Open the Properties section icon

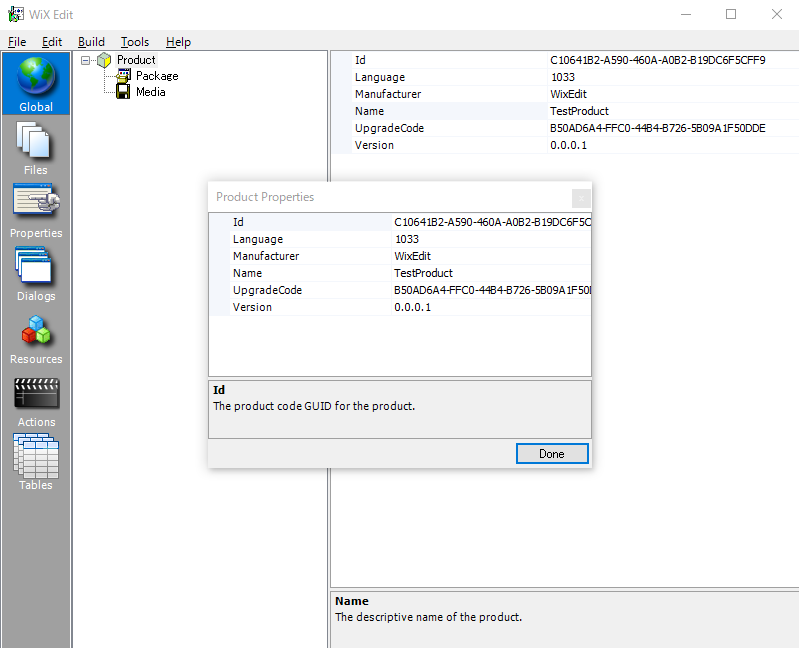point(36,201)
